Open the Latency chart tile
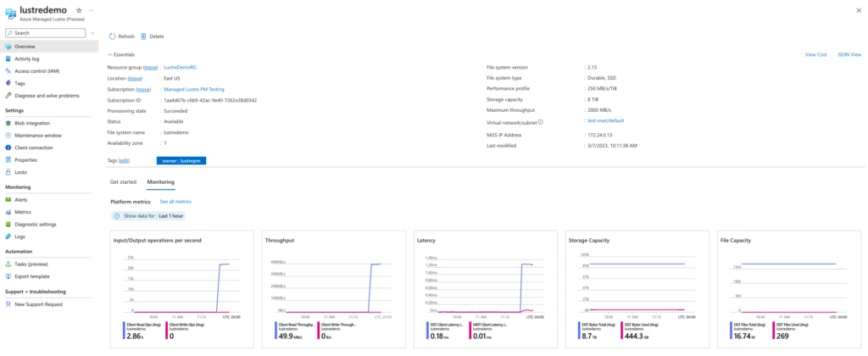This screenshot has height=356, width=868. click(487, 290)
